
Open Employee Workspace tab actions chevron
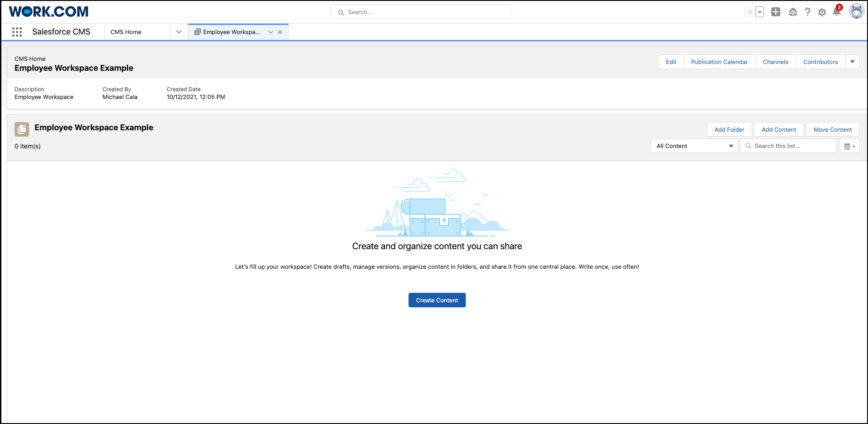(x=271, y=32)
